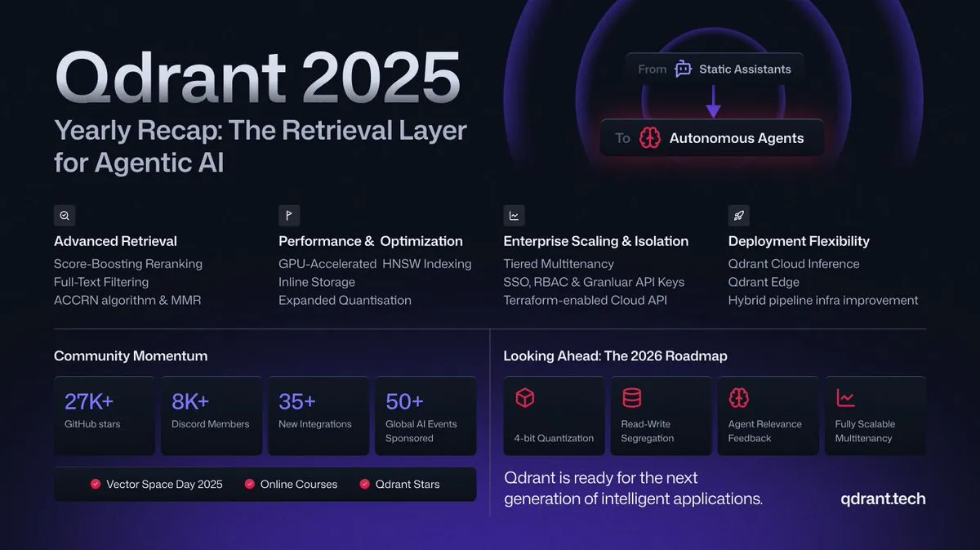Screen dimensions: 980x550
Task: Click the Enterprise Scaling & Isolation heading
Action: coord(596,241)
